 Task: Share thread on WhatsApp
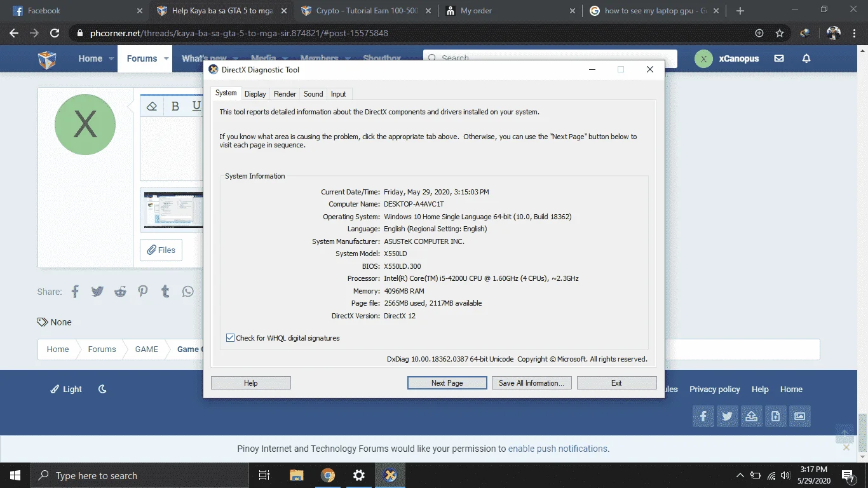click(188, 292)
